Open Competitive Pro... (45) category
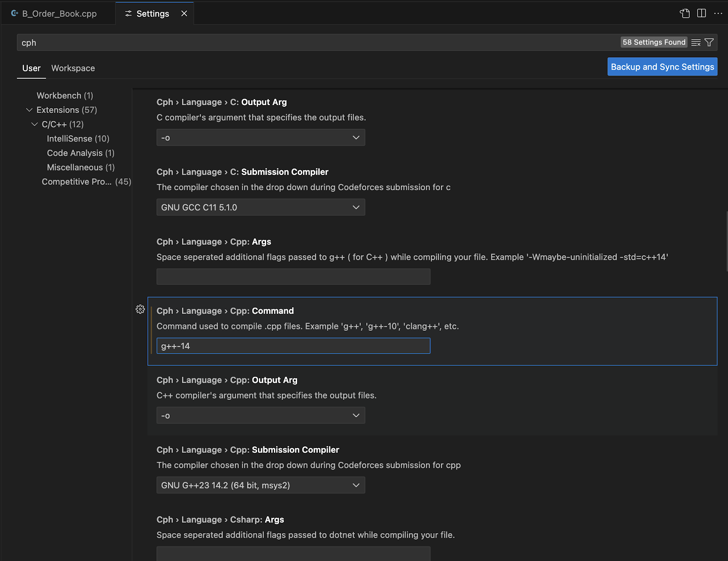 tap(86, 182)
